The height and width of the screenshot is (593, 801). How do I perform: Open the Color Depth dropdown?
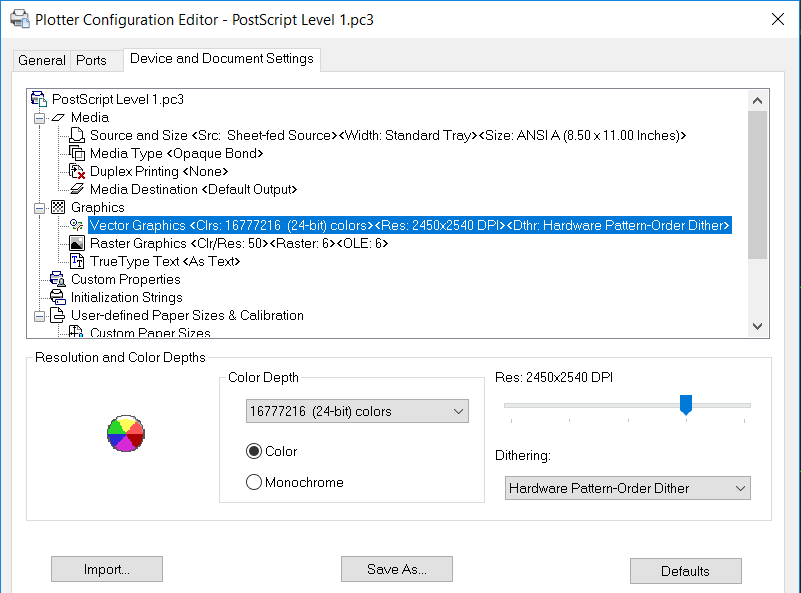tap(357, 411)
